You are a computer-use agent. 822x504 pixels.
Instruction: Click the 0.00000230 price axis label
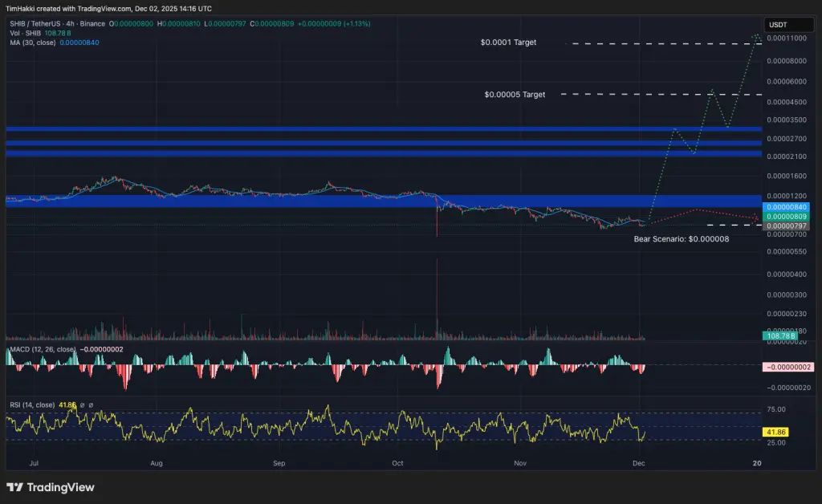tap(787, 314)
